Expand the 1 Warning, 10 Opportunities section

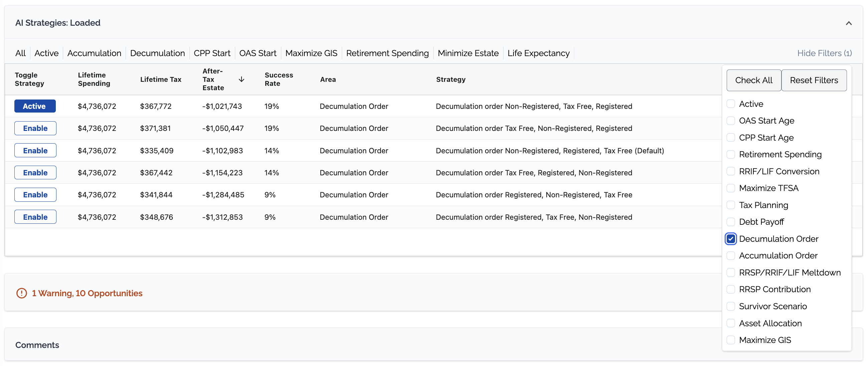click(87, 293)
